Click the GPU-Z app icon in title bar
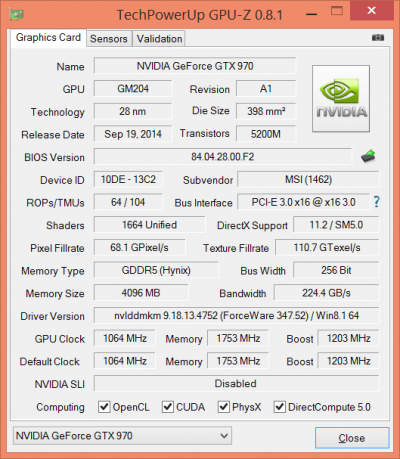The image size is (400, 459). coord(16,15)
